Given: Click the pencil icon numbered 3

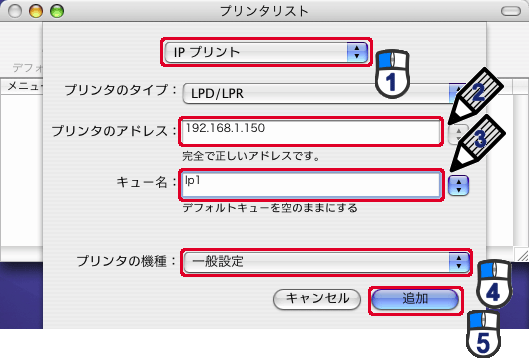Looking at the screenshot, I should (x=477, y=143).
